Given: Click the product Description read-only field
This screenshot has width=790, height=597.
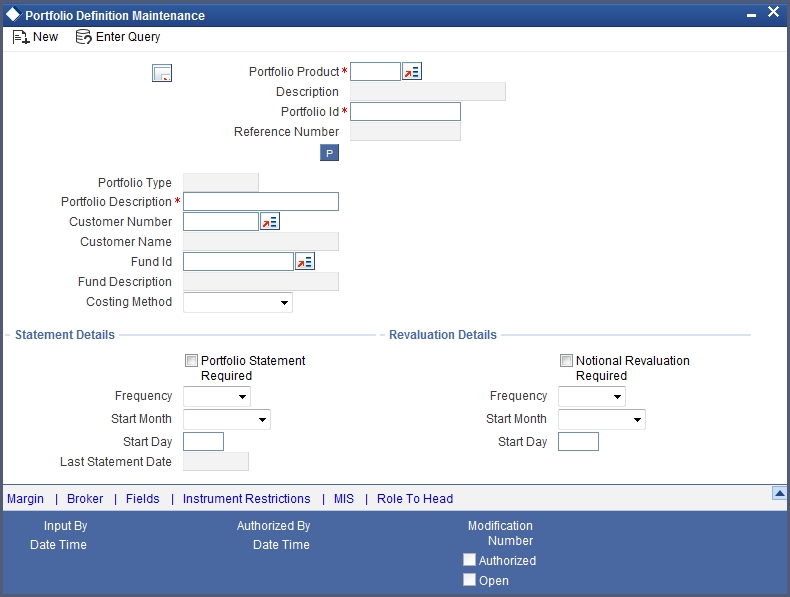Looking at the screenshot, I should coord(428,92).
